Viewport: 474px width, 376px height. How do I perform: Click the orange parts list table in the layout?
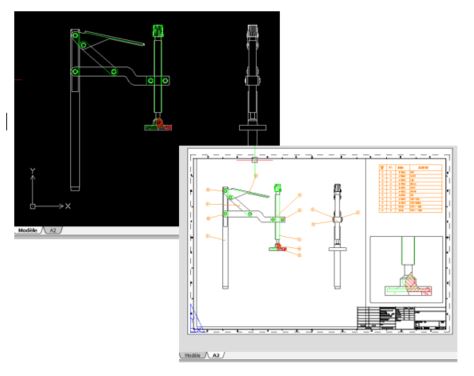point(410,188)
